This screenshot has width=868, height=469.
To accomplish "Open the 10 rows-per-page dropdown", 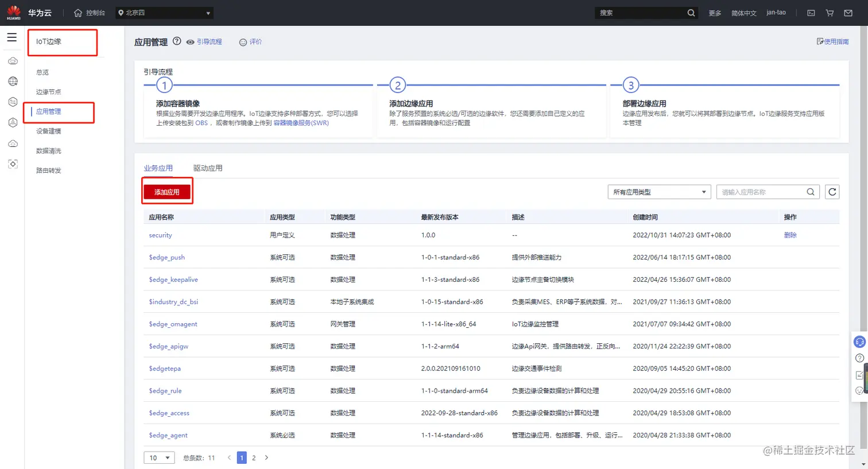I will pos(159,458).
